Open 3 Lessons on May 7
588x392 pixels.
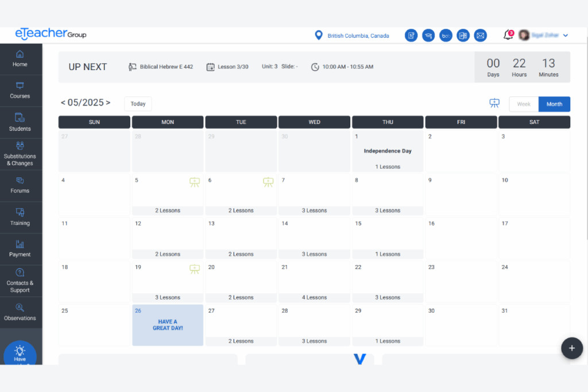coord(314,210)
